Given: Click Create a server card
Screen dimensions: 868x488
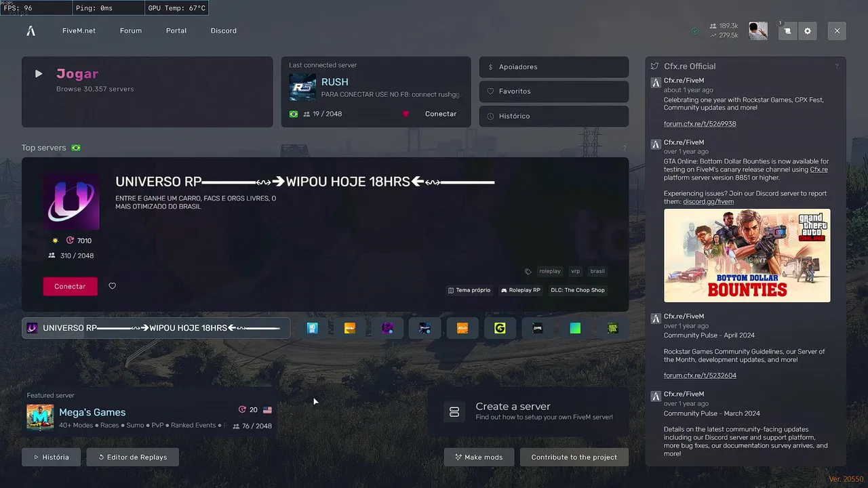Looking at the screenshot, I should coord(528,411).
